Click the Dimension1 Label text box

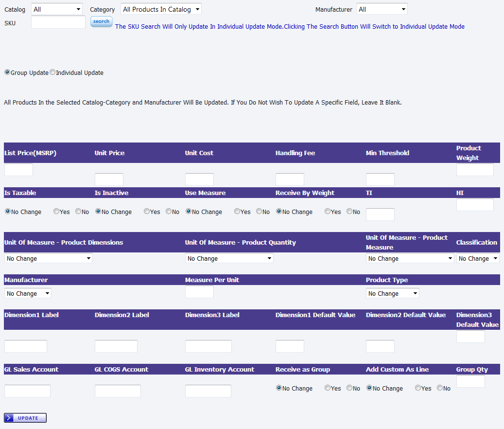click(26, 346)
